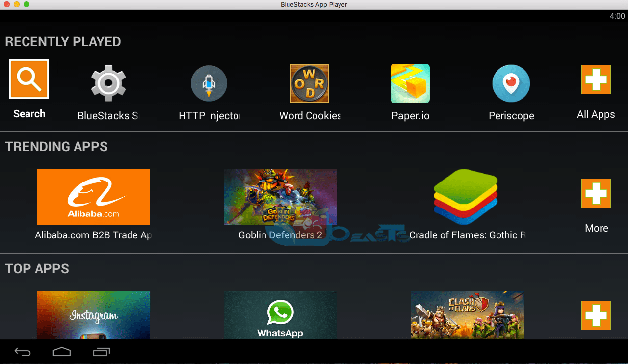The height and width of the screenshot is (364, 628).
Task: Open the HTTP Injector app icon
Action: tap(209, 83)
